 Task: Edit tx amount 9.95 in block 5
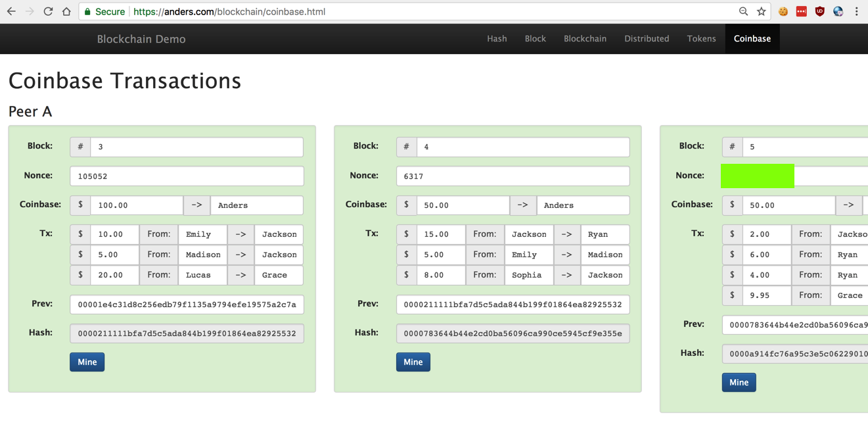(x=767, y=295)
